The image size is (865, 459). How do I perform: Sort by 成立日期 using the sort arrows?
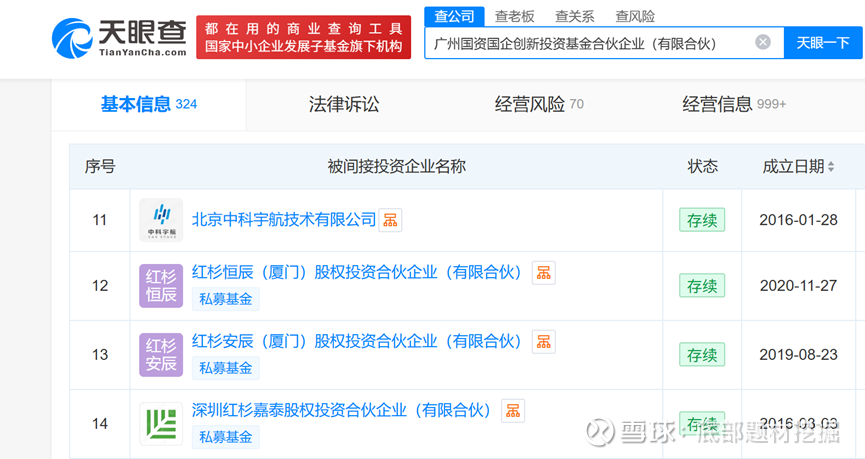pos(831,167)
